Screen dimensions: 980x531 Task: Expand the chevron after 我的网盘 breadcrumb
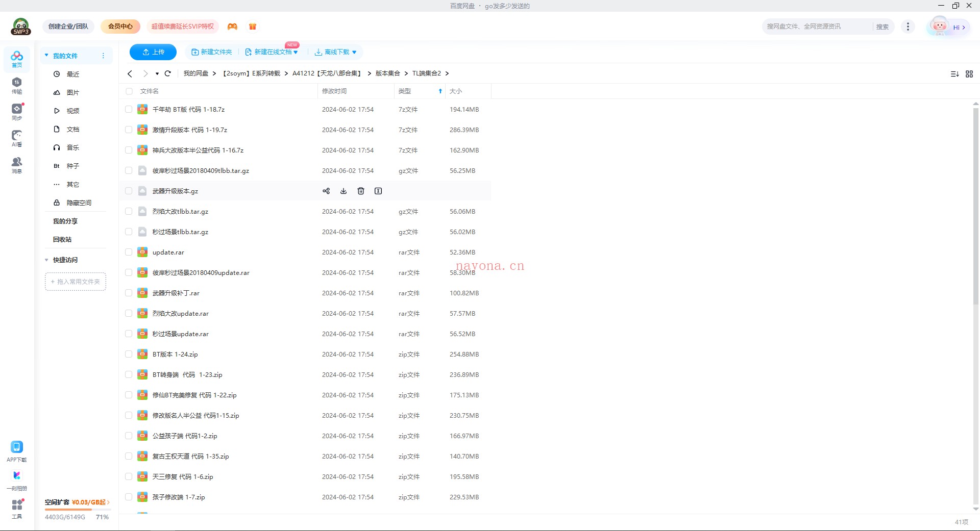[x=214, y=73]
